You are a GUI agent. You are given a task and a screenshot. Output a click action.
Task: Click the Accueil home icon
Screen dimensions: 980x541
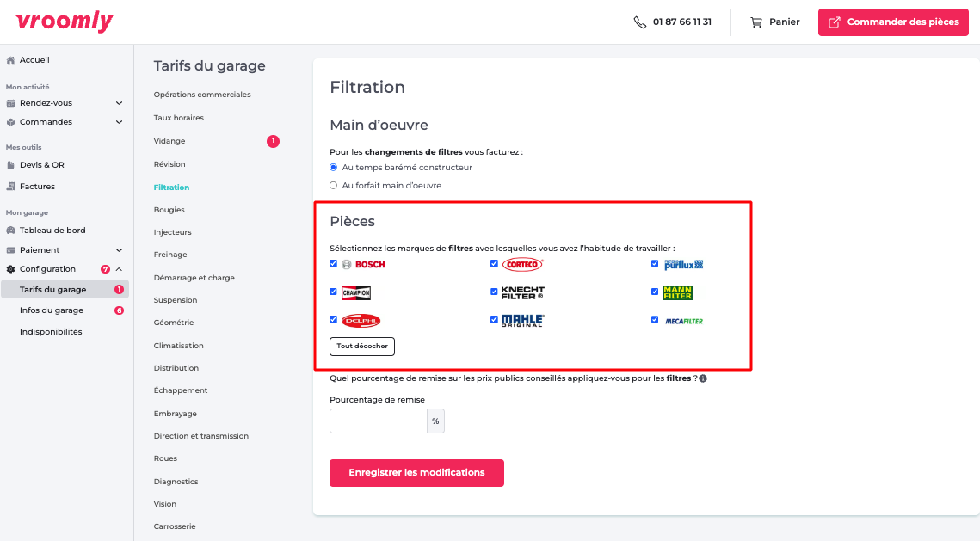click(10, 60)
